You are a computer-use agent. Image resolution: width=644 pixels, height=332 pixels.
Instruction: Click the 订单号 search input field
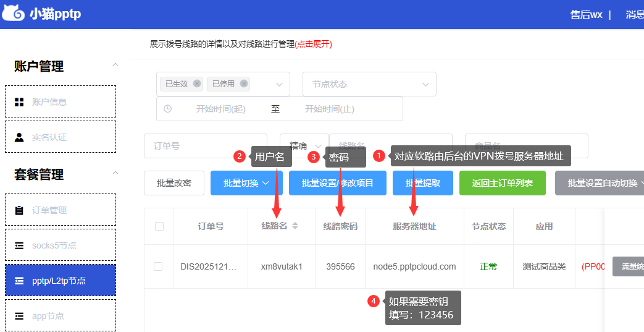click(x=205, y=146)
